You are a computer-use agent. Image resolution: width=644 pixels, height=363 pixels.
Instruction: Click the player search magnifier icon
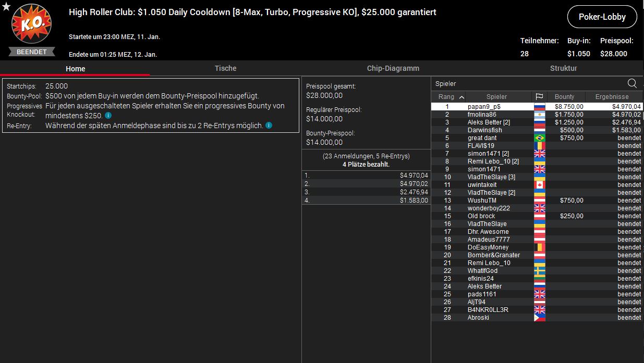pos(632,83)
